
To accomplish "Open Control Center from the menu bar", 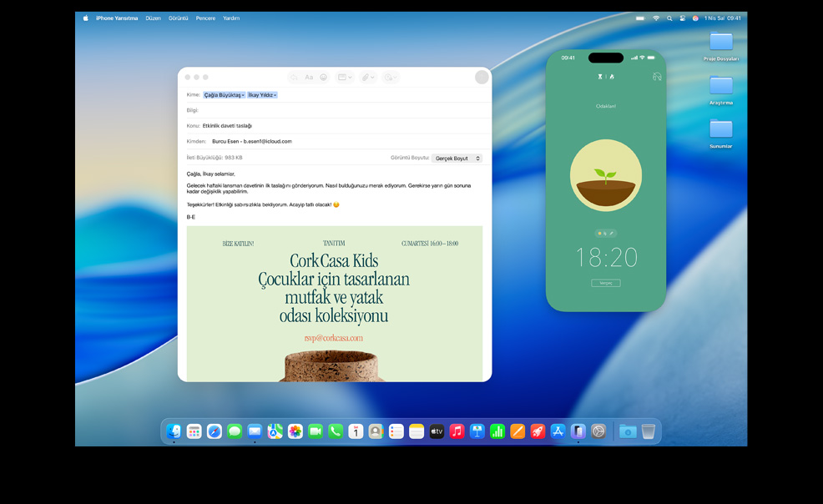I will [x=682, y=18].
